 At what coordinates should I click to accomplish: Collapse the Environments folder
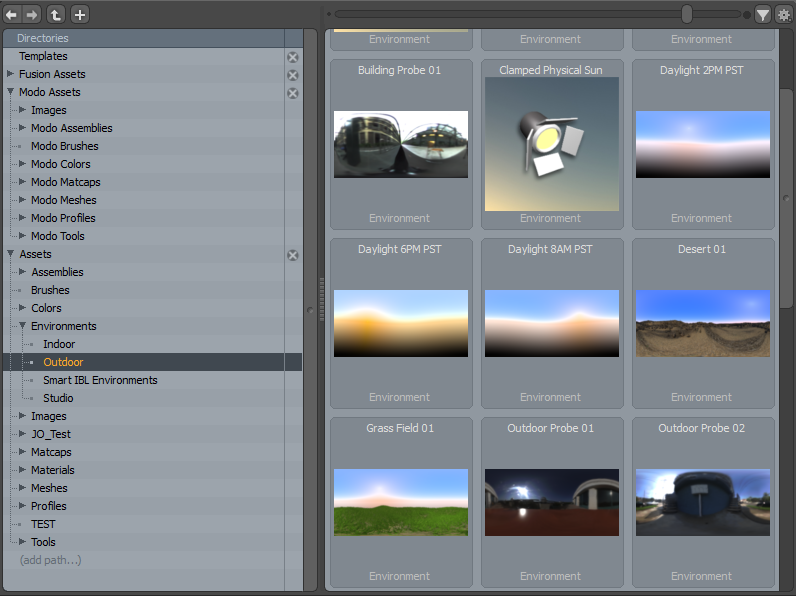click(x=23, y=326)
